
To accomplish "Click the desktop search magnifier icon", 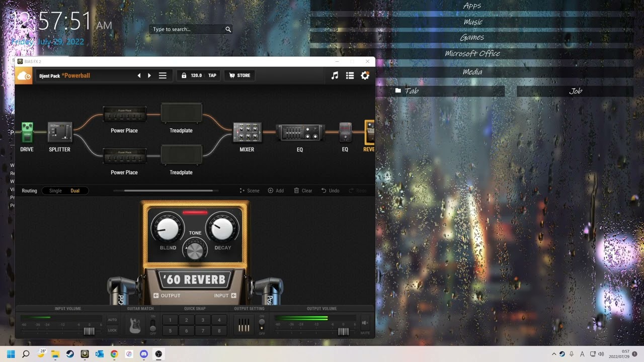I will coord(228,29).
